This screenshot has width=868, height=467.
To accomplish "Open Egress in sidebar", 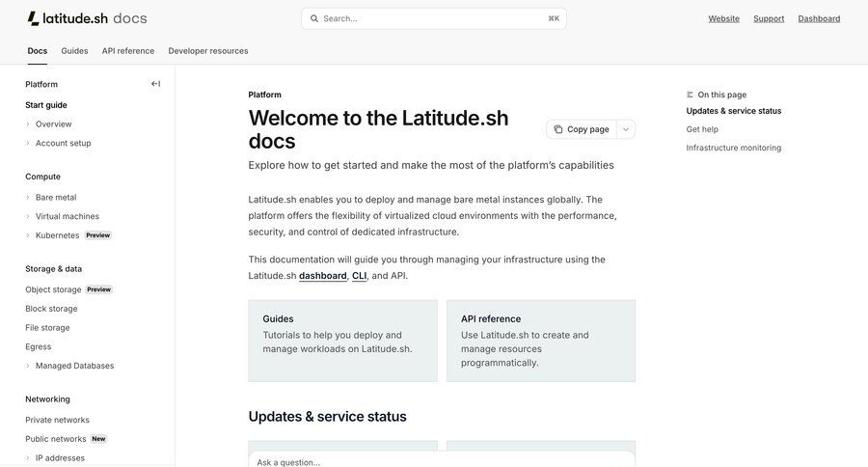I will click(39, 346).
